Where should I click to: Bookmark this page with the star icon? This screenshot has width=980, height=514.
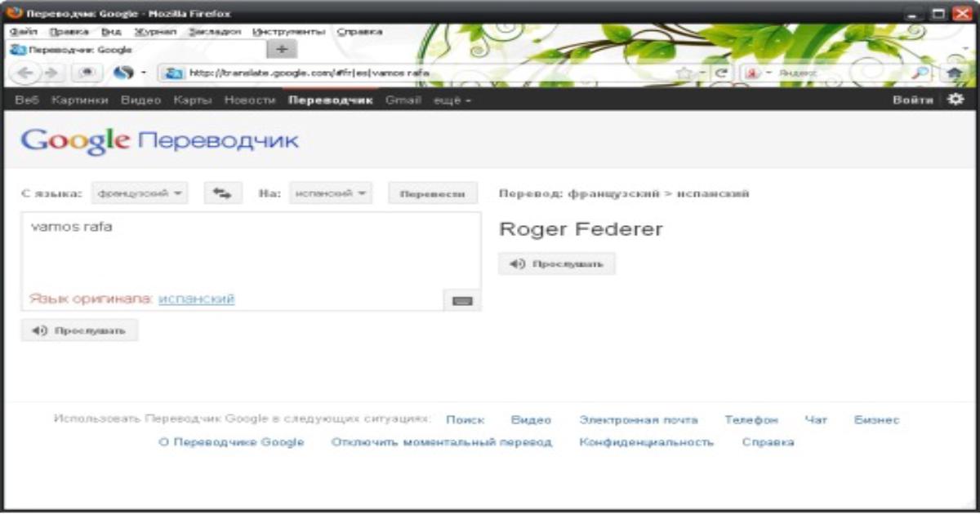click(x=684, y=73)
